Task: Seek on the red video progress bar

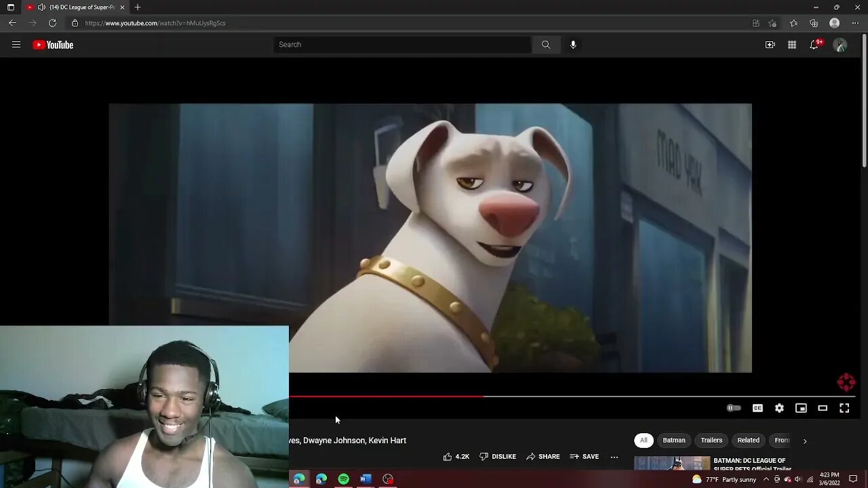Action: [x=572, y=396]
